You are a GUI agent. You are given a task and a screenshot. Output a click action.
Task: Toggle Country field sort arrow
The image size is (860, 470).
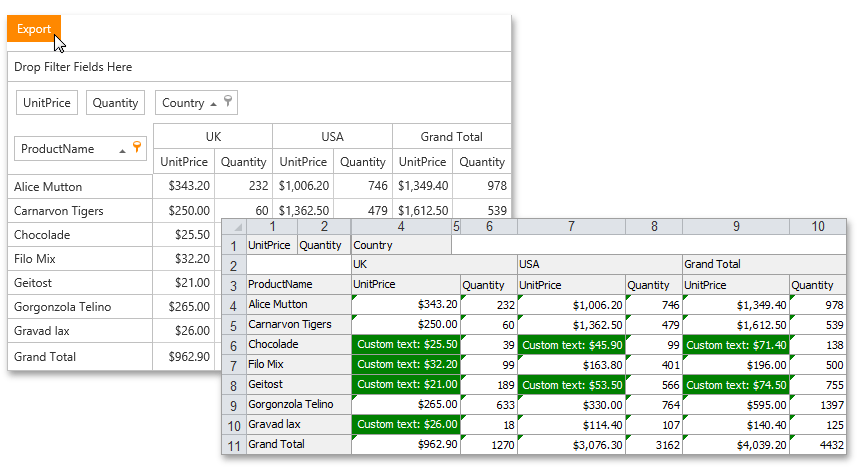click(x=213, y=104)
